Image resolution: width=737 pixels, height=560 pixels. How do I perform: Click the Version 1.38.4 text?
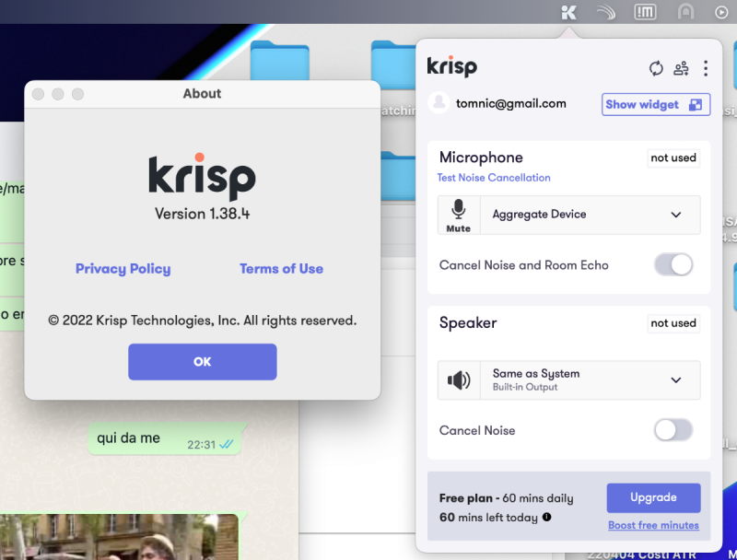click(203, 214)
